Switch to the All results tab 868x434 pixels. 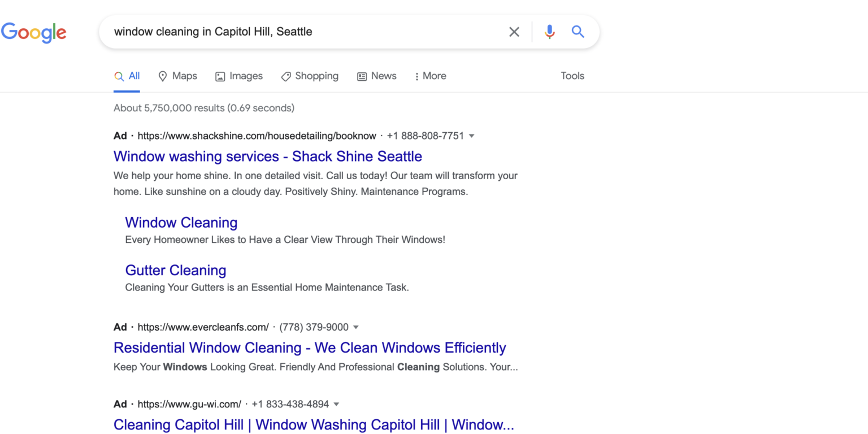pos(127,75)
